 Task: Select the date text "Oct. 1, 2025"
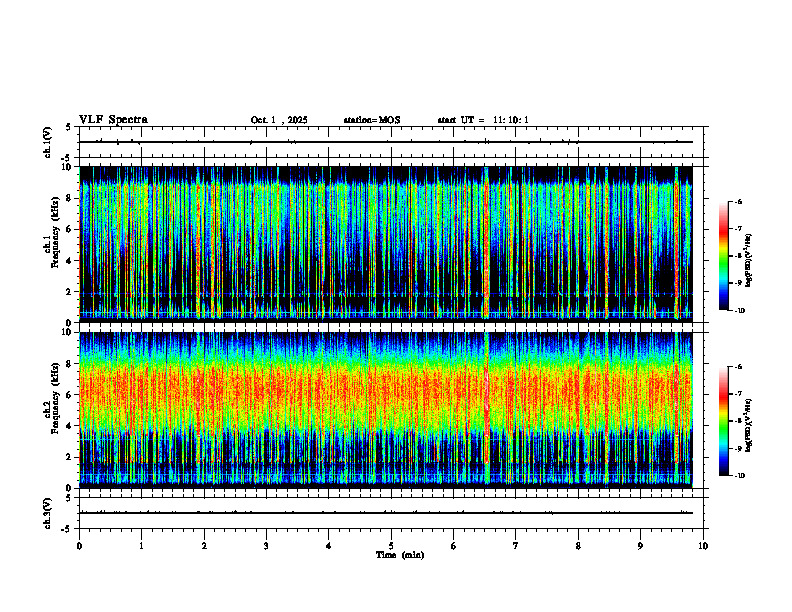click(279, 120)
